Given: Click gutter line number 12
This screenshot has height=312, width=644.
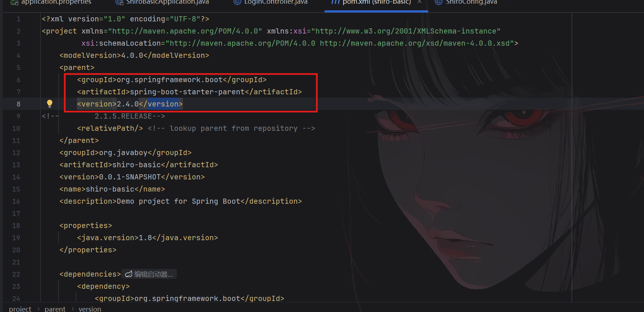Looking at the screenshot, I should point(16,153).
